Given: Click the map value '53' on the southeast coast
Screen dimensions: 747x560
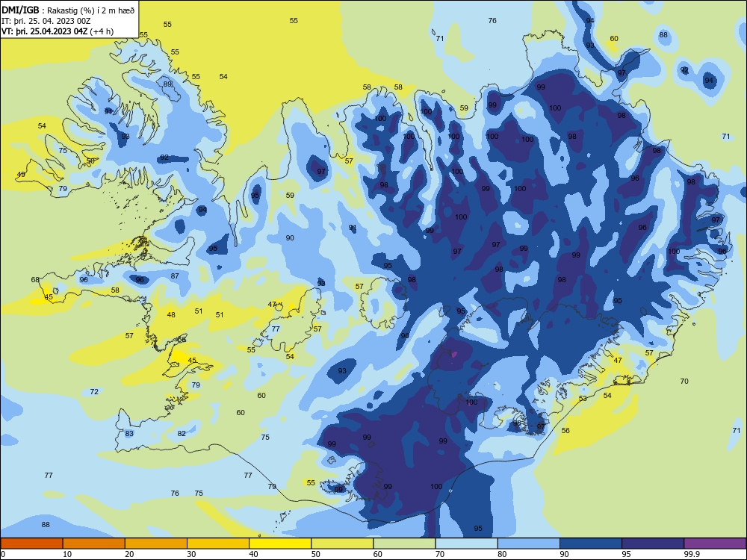Looking at the screenshot, I should pos(583,398).
